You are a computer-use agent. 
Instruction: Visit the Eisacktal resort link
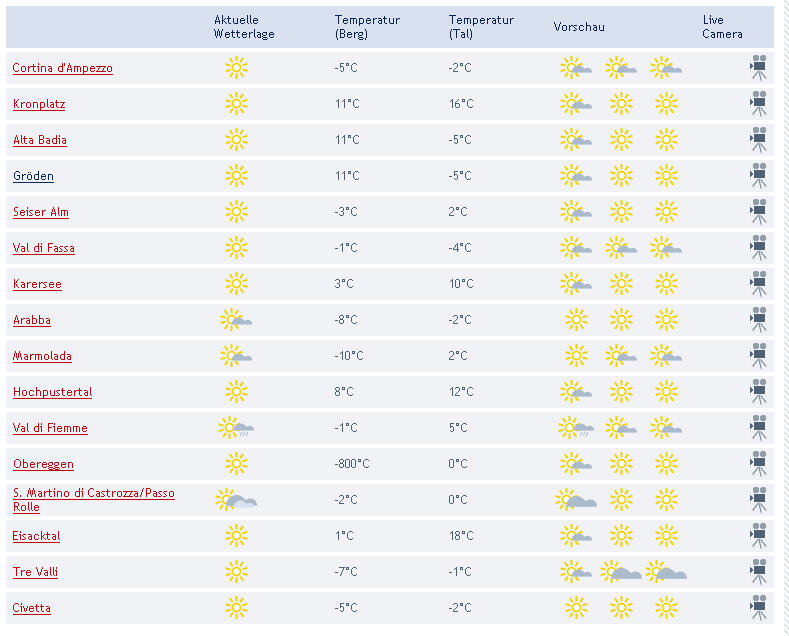point(36,536)
